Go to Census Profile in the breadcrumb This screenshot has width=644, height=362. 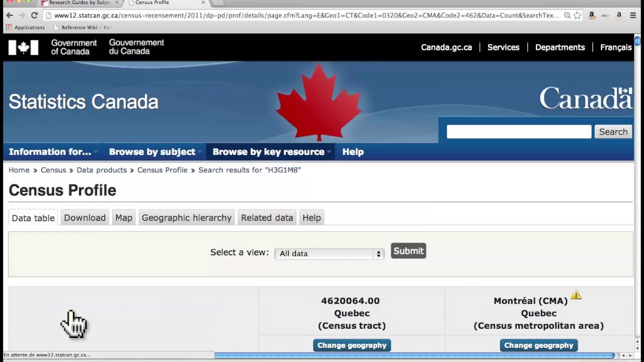pyautogui.click(x=163, y=170)
